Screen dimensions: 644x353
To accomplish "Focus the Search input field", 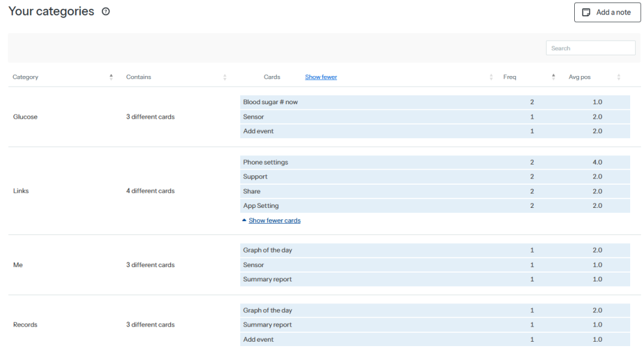I will pyautogui.click(x=590, y=48).
